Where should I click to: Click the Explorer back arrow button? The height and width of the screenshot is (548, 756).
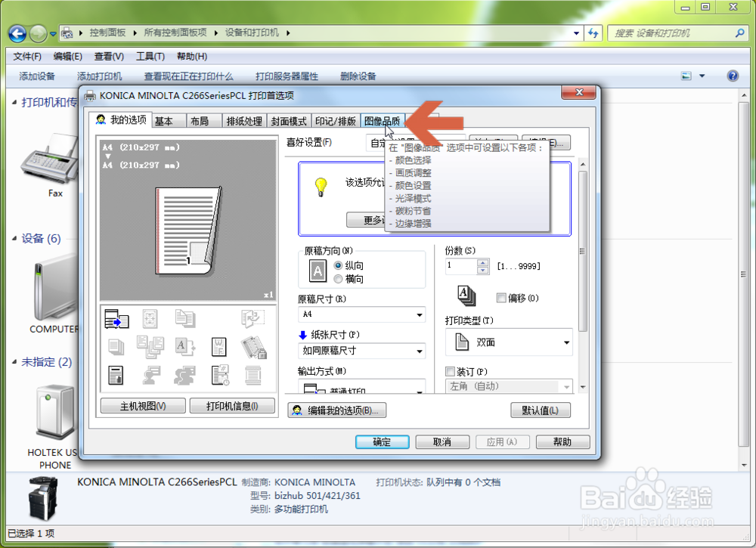coord(17,33)
